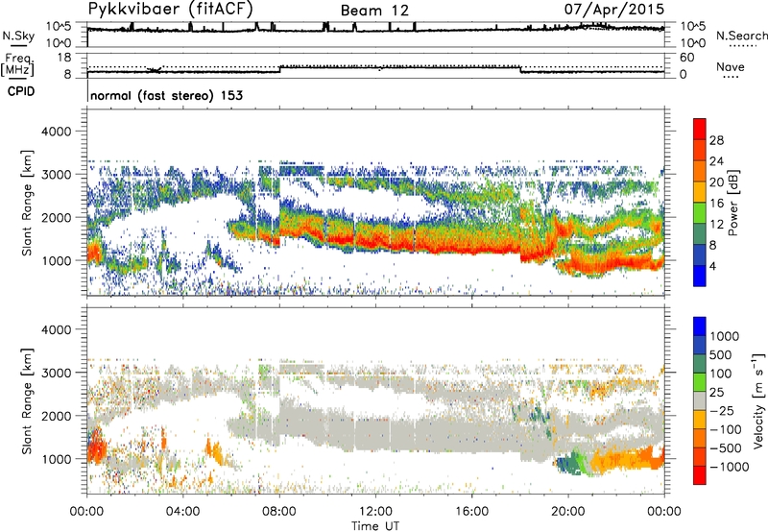Click the 4000 tick on velocity panel
The height and width of the screenshot is (532, 768).
(56, 329)
